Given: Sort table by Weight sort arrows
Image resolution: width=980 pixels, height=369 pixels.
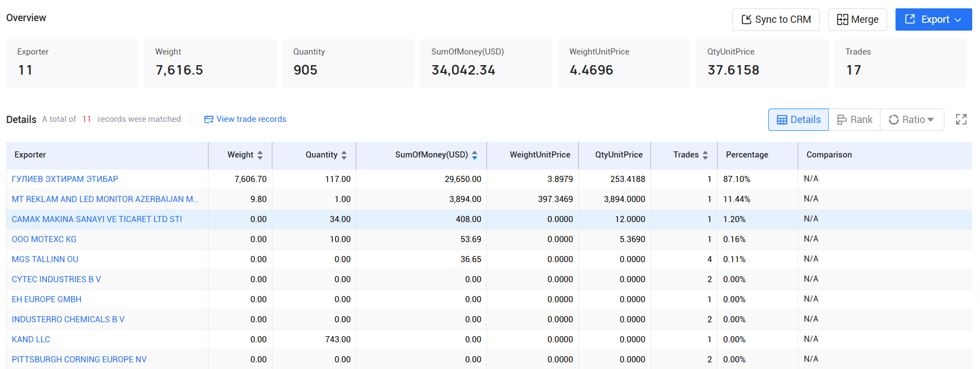Looking at the screenshot, I should pyautogui.click(x=260, y=155).
